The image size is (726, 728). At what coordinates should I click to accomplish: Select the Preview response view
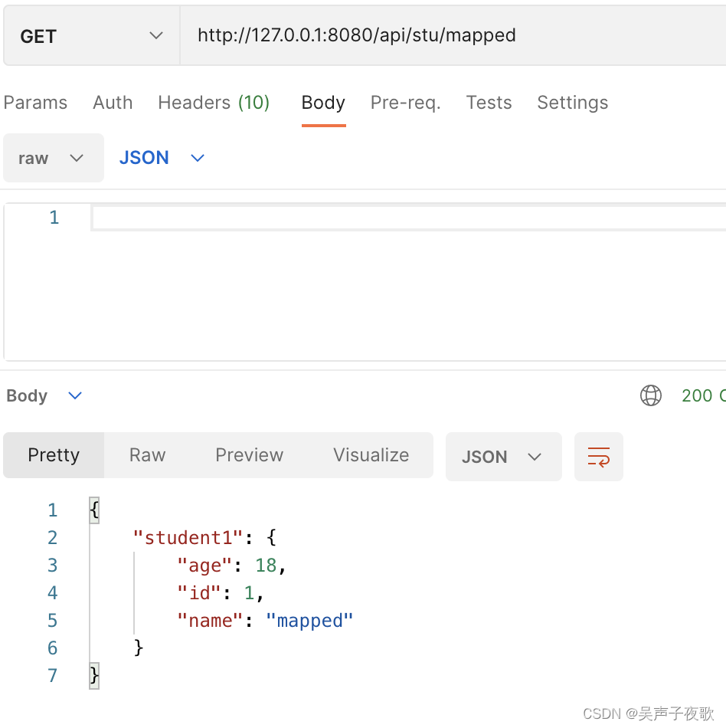coord(249,455)
